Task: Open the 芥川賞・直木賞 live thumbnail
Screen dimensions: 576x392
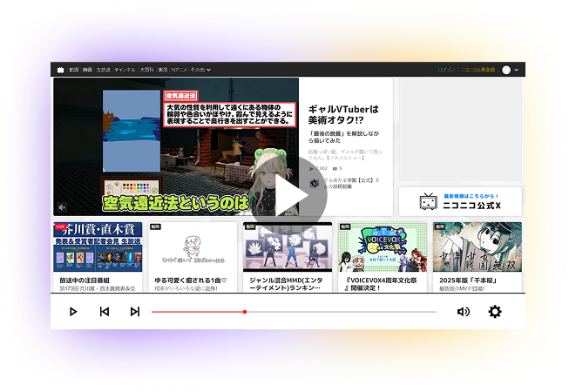Action: tap(98, 247)
